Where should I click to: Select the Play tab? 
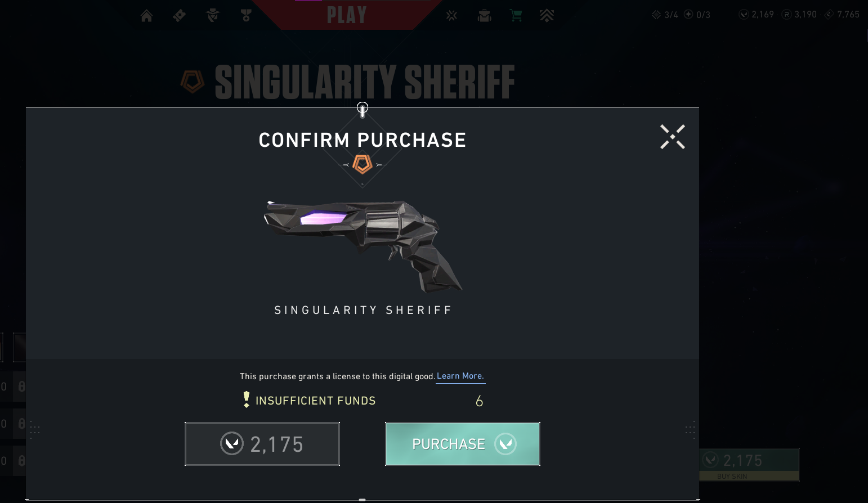[x=347, y=15]
